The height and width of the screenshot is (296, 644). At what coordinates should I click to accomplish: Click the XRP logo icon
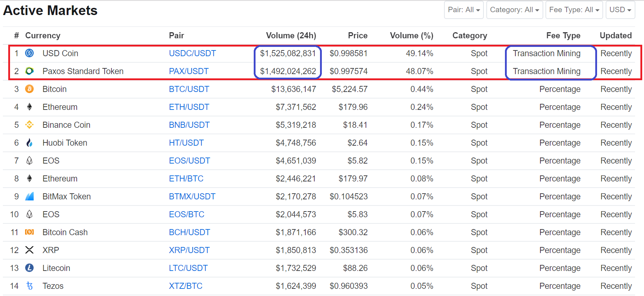click(29, 250)
